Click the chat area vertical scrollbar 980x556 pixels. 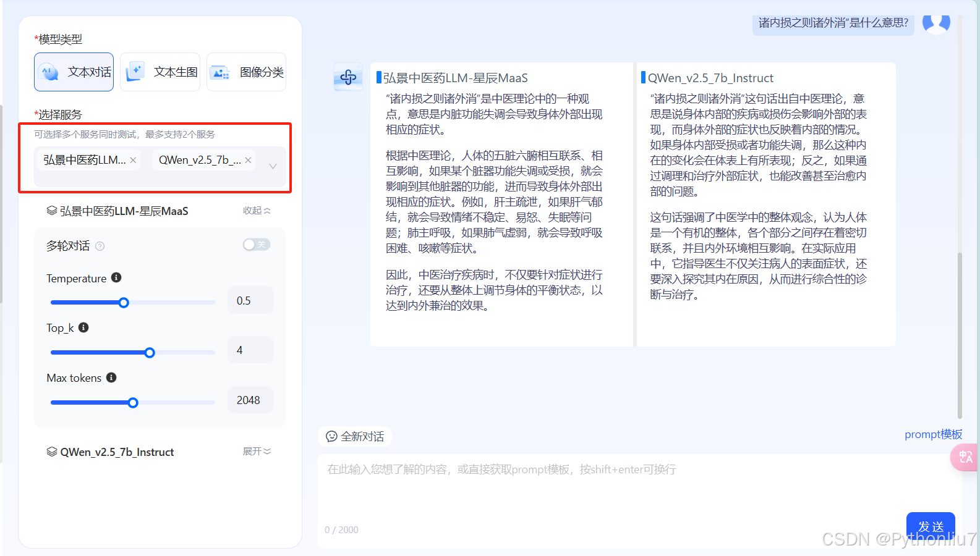960,335
